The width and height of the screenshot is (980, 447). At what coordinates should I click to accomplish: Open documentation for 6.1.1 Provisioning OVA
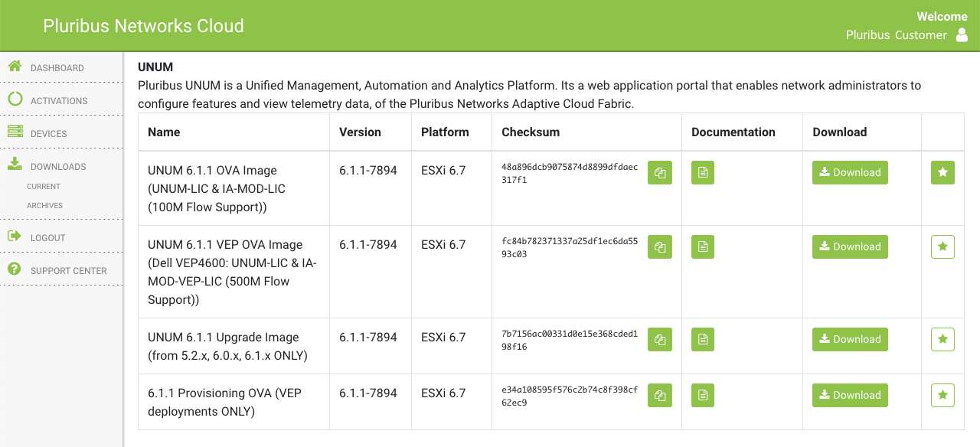(x=703, y=395)
